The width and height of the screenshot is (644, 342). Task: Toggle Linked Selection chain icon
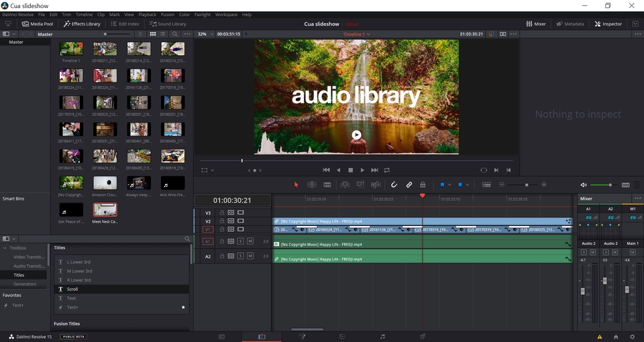point(409,185)
